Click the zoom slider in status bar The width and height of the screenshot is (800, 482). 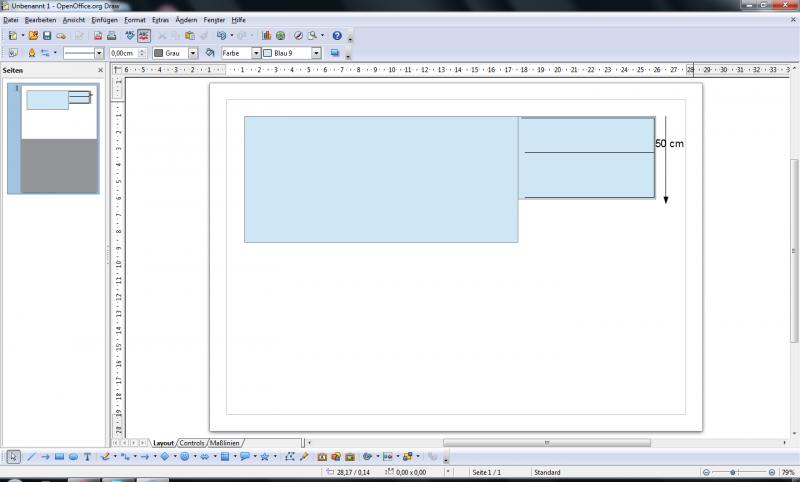click(734, 472)
